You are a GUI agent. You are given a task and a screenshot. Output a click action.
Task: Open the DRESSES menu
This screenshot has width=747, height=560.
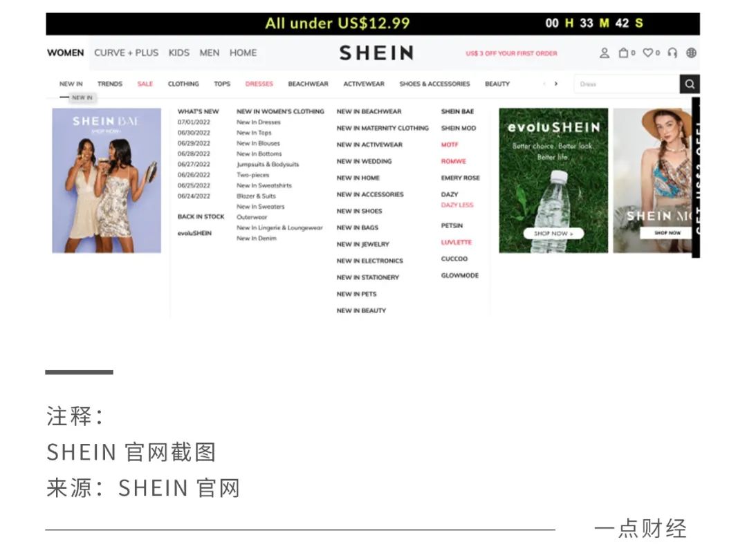(259, 84)
